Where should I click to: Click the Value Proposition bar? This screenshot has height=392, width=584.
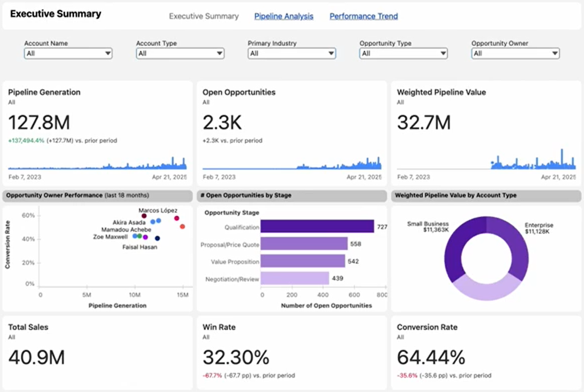pos(302,261)
